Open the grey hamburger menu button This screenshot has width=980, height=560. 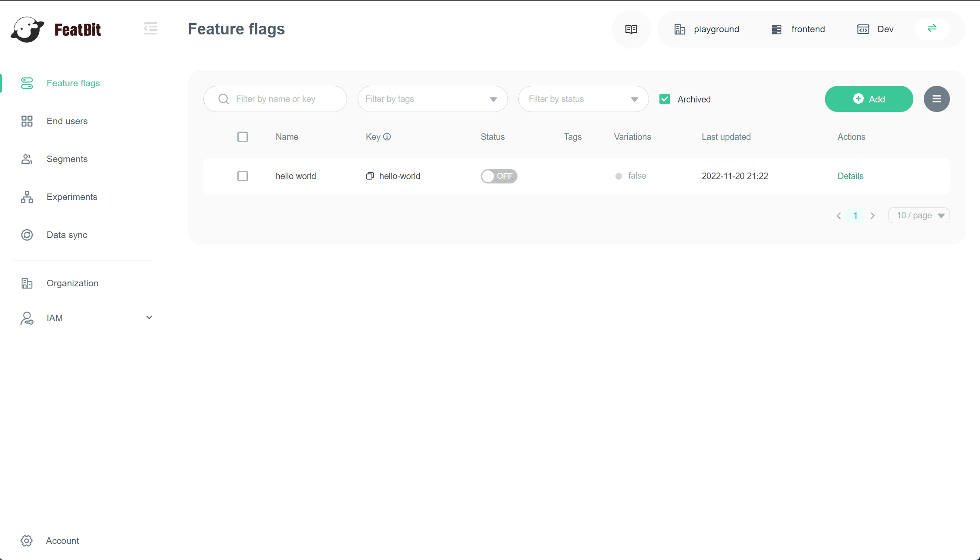pyautogui.click(x=936, y=99)
